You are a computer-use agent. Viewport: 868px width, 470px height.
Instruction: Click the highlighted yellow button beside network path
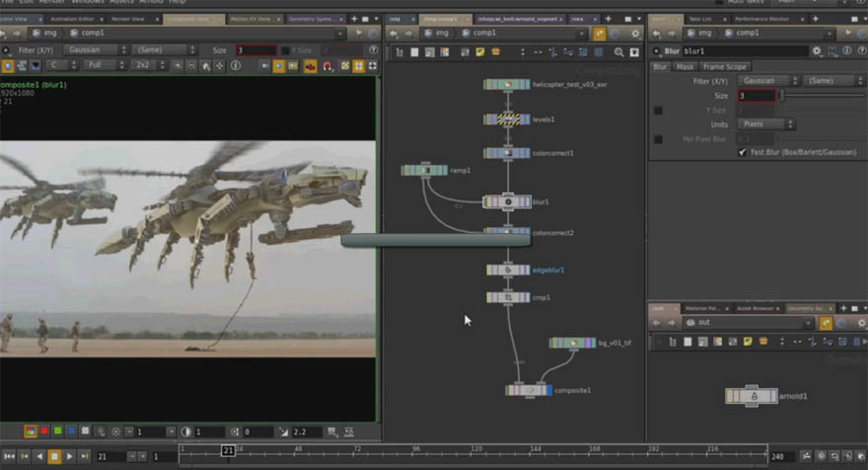[x=600, y=34]
